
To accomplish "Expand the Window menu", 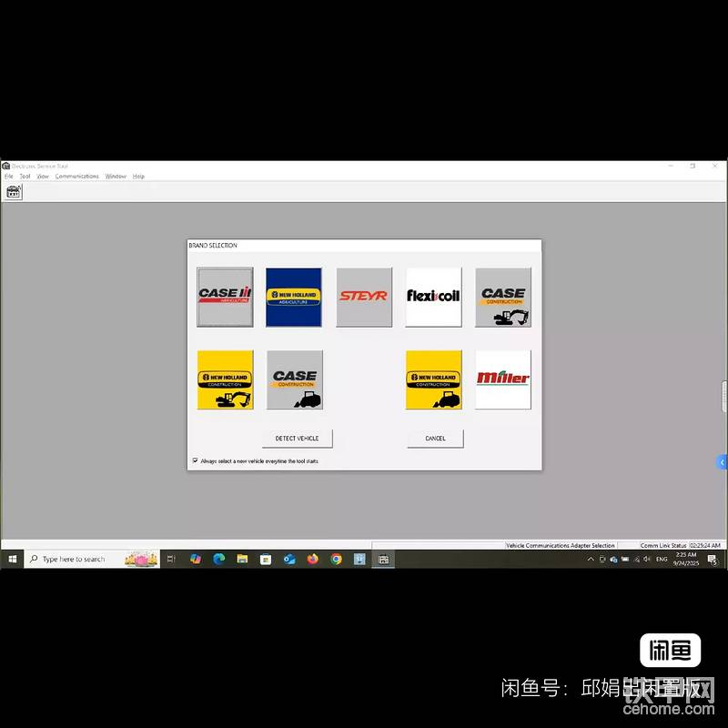I will click(x=116, y=177).
